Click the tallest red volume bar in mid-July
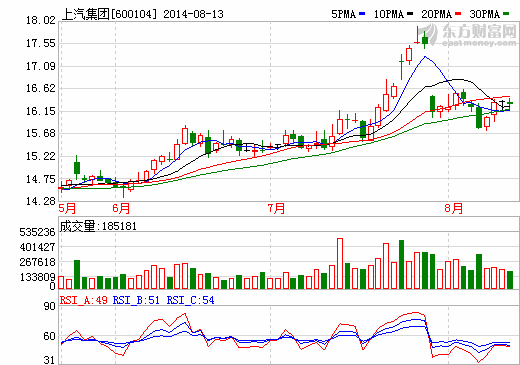Viewport: 520px width, 365px height. pyautogui.click(x=340, y=263)
